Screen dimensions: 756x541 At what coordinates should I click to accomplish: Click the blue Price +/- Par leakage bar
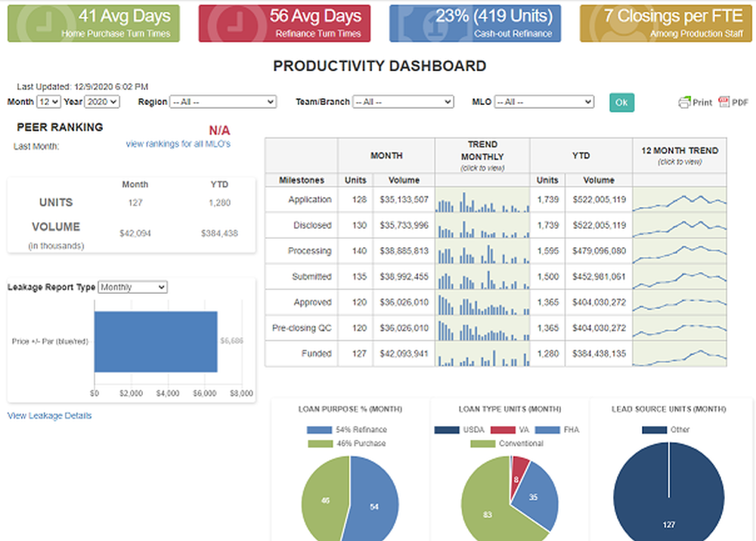pos(156,342)
